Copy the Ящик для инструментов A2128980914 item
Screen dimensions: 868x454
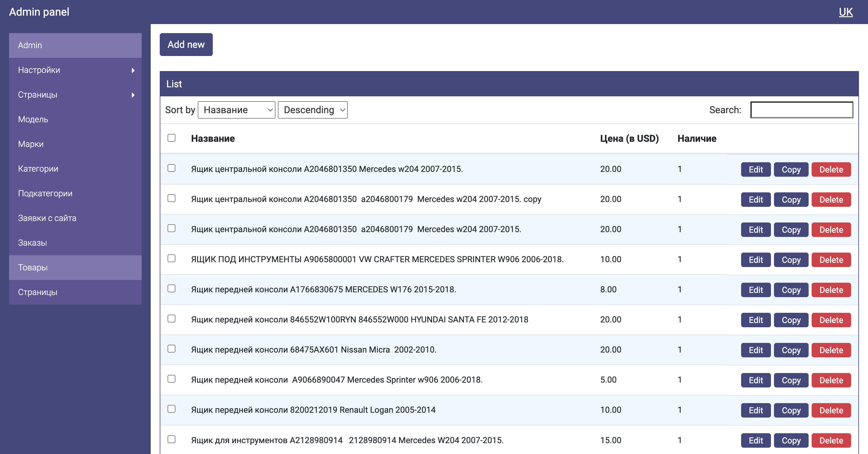[x=791, y=440]
